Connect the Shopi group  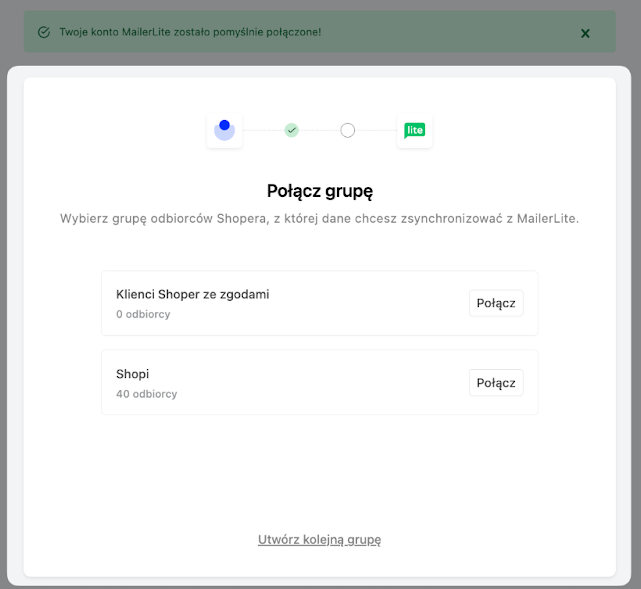[496, 383]
